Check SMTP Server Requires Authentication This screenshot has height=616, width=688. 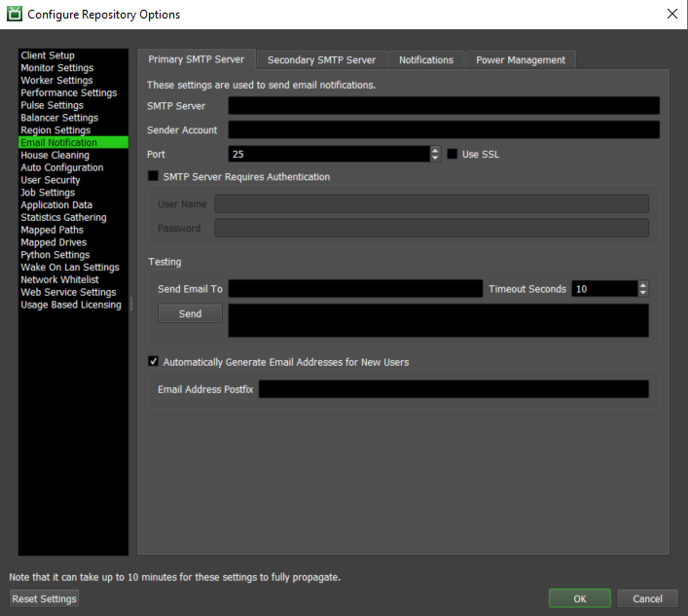(x=153, y=176)
